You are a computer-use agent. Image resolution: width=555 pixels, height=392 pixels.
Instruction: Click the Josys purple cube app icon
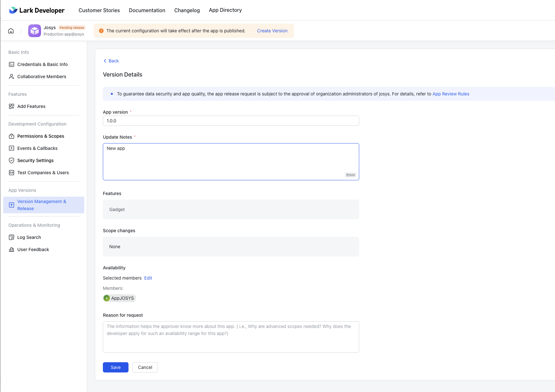click(x=35, y=31)
